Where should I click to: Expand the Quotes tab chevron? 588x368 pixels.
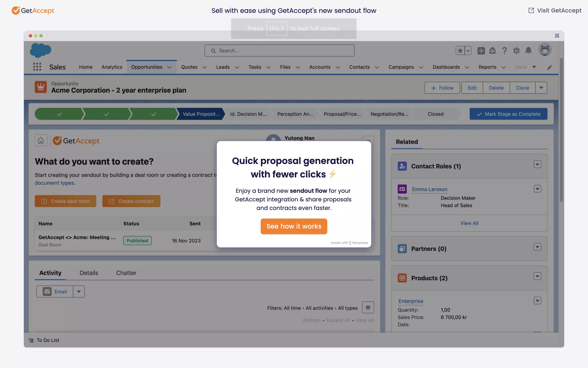tap(205, 67)
